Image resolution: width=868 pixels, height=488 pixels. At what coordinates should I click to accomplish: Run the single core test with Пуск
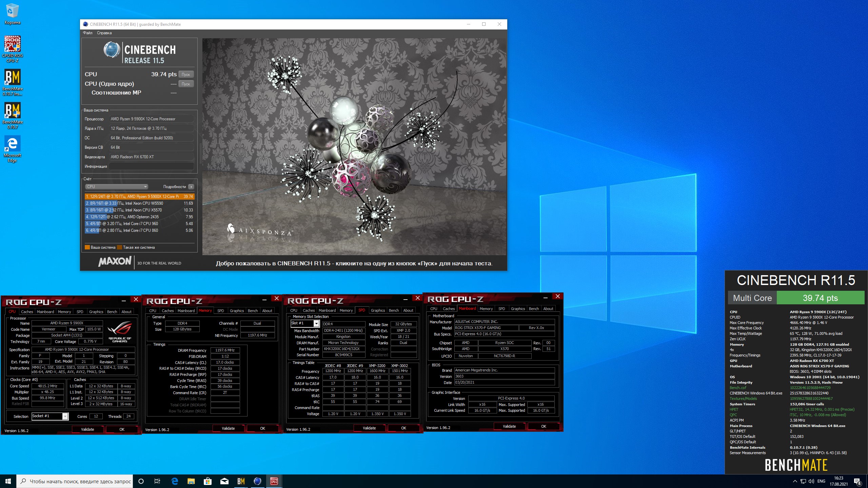click(186, 84)
